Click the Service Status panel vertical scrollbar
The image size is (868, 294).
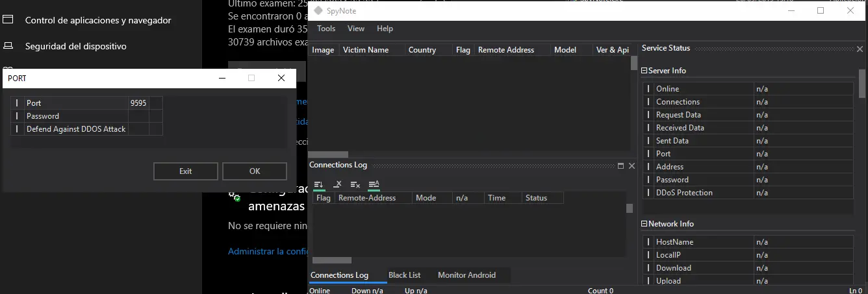[862, 84]
